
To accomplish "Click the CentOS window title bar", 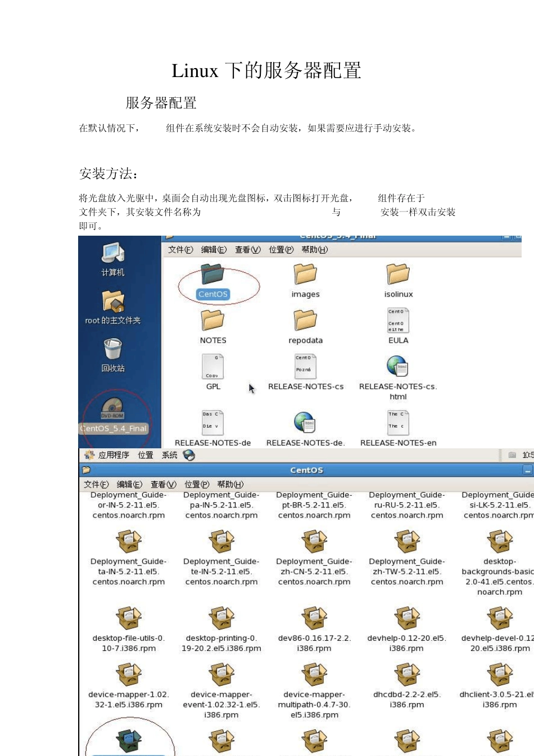I will click(x=306, y=470).
